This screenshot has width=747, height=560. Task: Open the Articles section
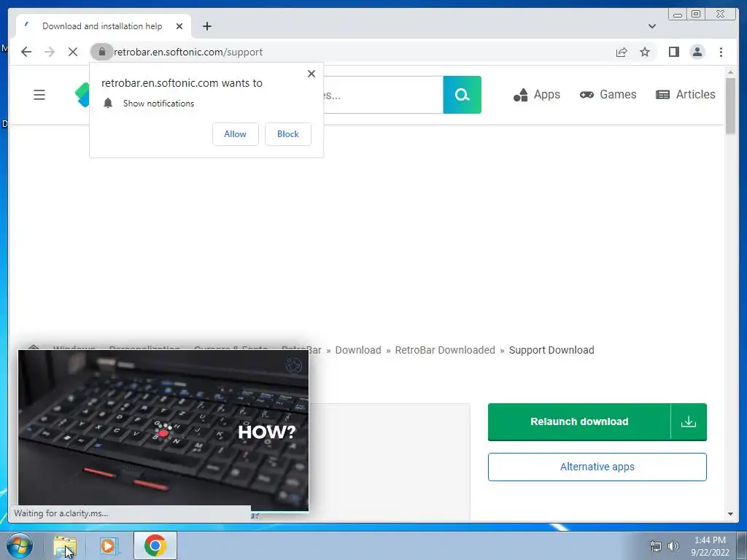pos(686,95)
